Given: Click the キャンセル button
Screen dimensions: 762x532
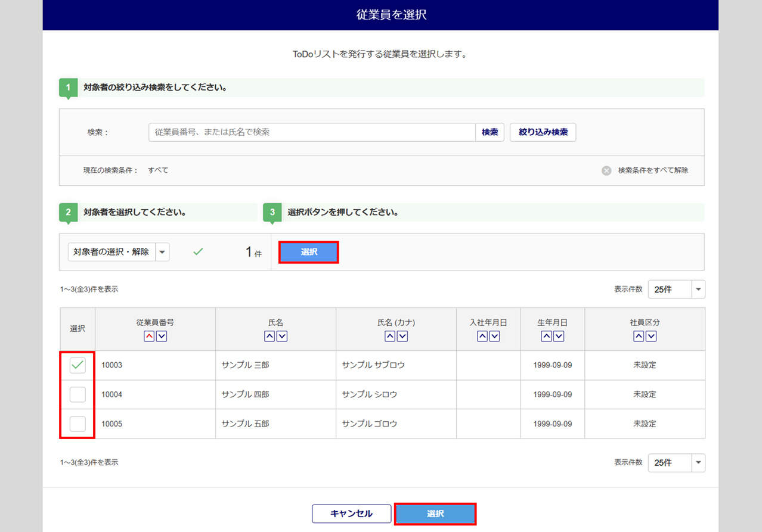Looking at the screenshot, I should (x=351, y=514).
